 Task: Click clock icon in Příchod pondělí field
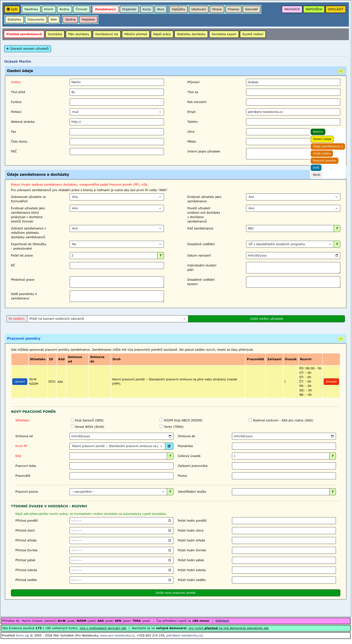click(x=170, y=521)
